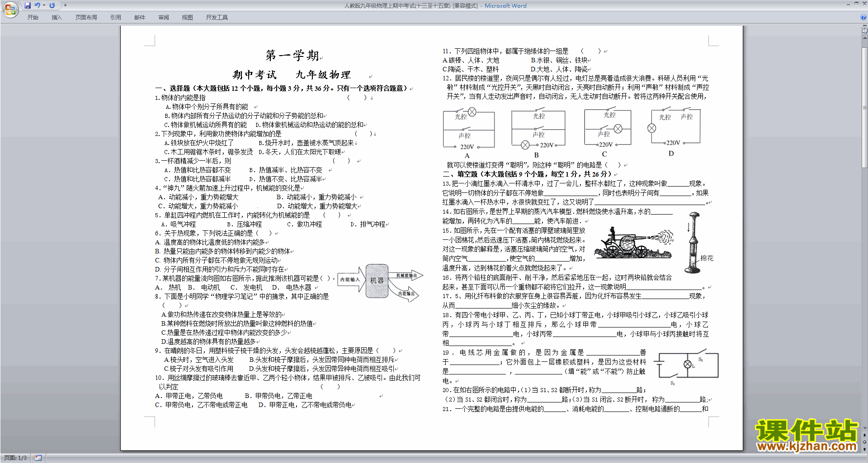Click the split-window handle above vertical scrollbar
The image size is (868, 463).
click(x=865, y=26)
